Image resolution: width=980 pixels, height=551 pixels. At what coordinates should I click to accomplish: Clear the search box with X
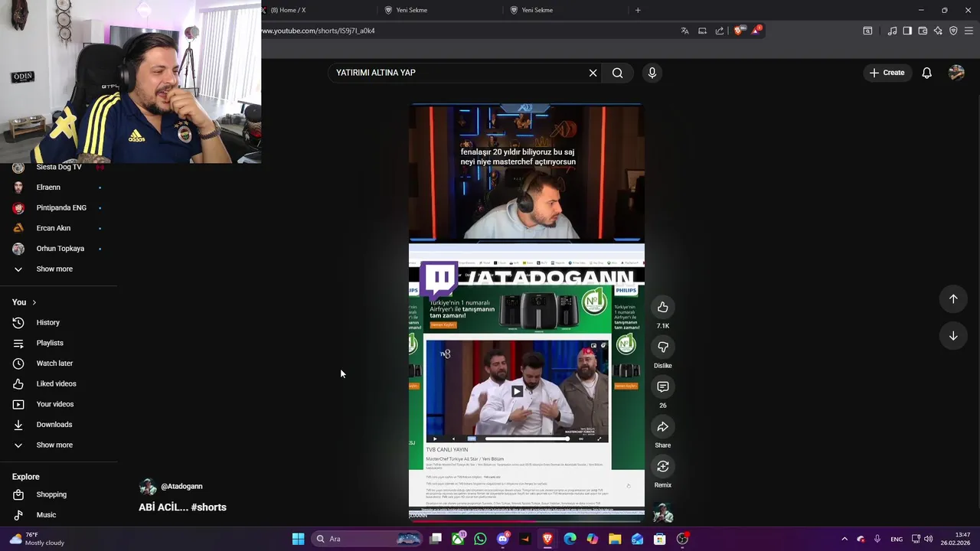coord(593,73)
